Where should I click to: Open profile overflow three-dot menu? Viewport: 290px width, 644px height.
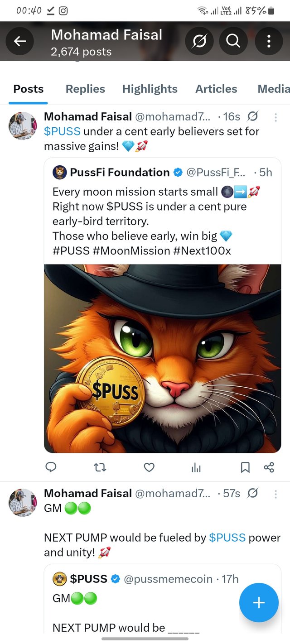[x=269, y=41]
